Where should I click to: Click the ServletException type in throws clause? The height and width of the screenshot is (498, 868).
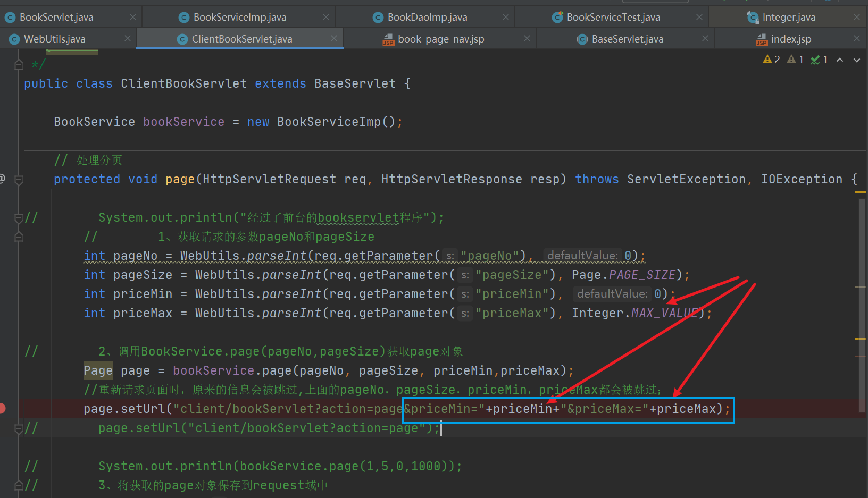[x=686, y=179]
